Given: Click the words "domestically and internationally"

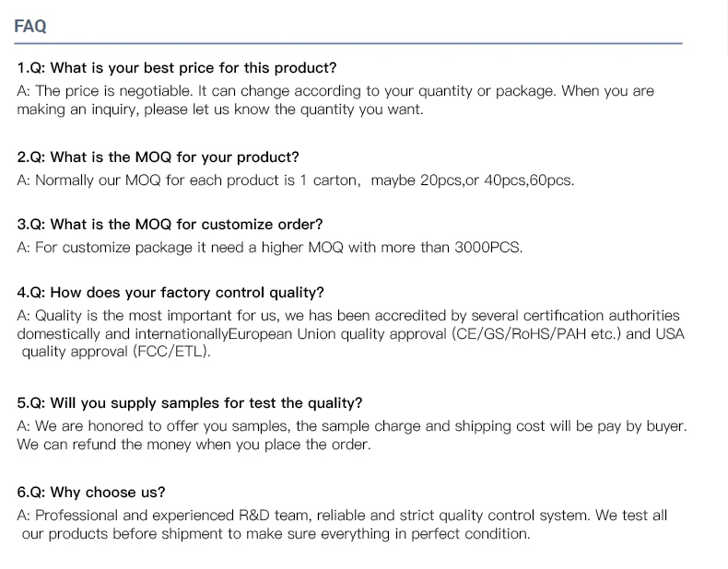Looking at the screenshot, I should [122, 334].
